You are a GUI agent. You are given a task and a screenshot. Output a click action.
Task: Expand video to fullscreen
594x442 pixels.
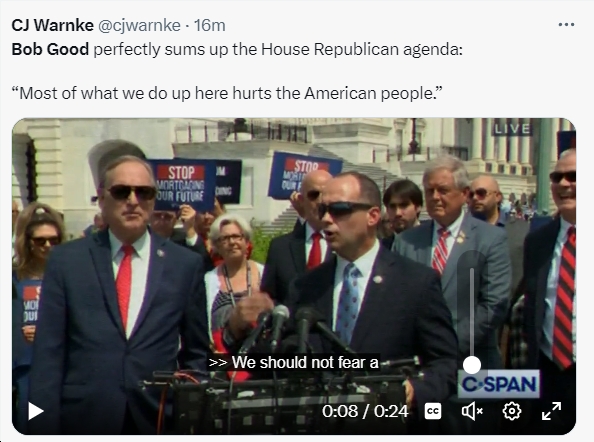click(x=551, y=411)
